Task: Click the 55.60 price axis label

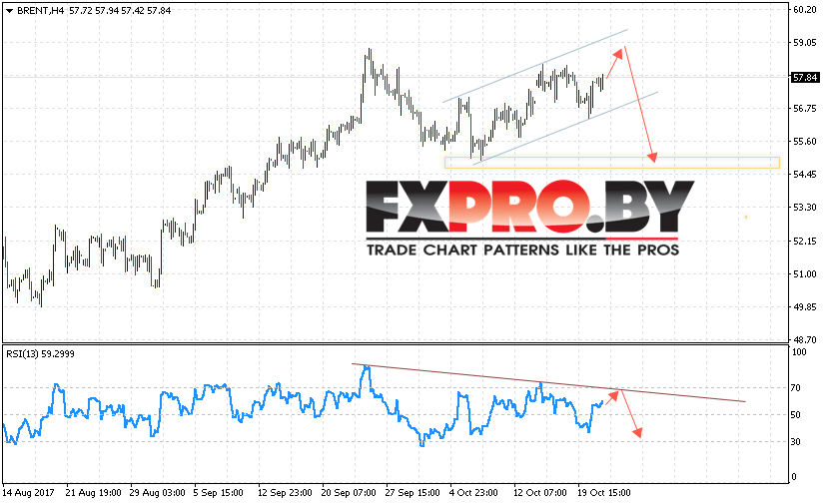Action: pos(805,142)
